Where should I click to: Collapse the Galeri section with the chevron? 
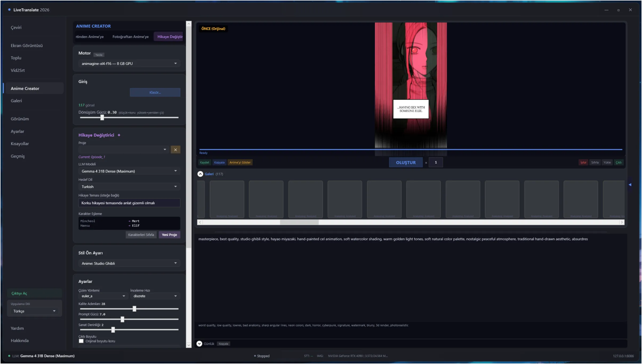point(200,174)
